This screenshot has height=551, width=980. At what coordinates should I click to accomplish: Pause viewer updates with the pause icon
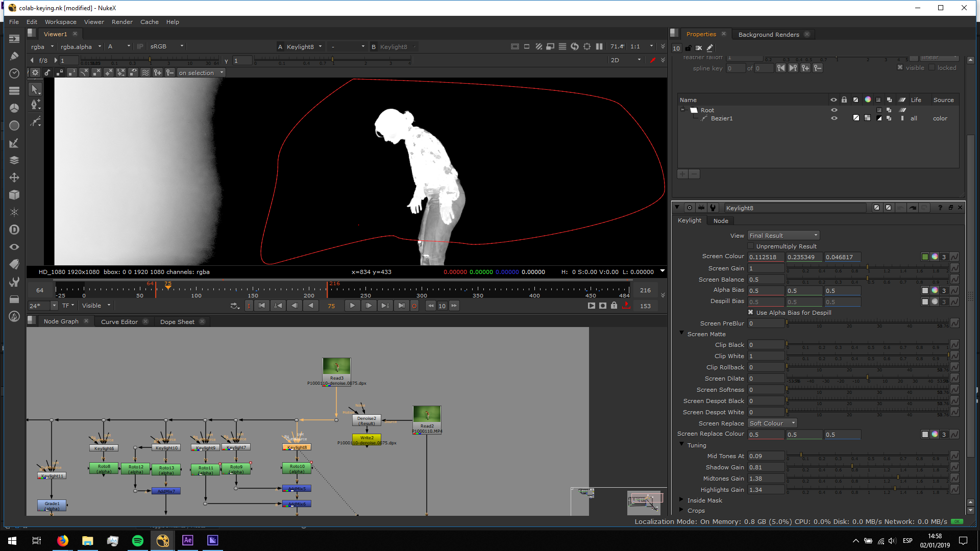[599, 46]
